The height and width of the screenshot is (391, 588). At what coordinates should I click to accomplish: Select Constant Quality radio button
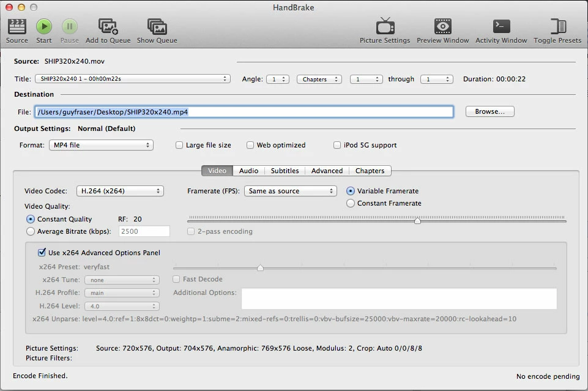click(x=31, y=219)
